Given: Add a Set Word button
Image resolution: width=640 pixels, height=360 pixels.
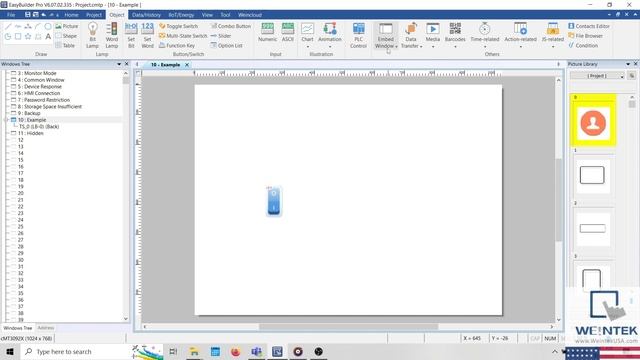Looking at the screenshot, I should point(147,35).
